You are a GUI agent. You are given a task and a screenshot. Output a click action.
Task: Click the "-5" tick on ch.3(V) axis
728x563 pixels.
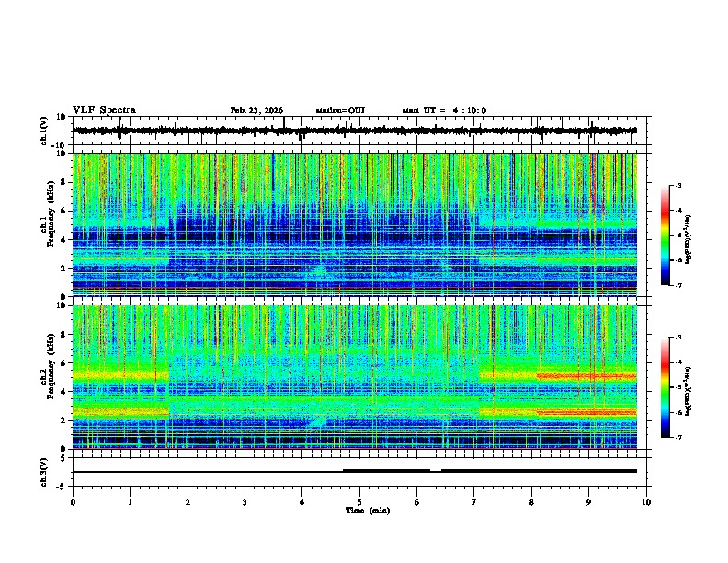tap(62, 487)
